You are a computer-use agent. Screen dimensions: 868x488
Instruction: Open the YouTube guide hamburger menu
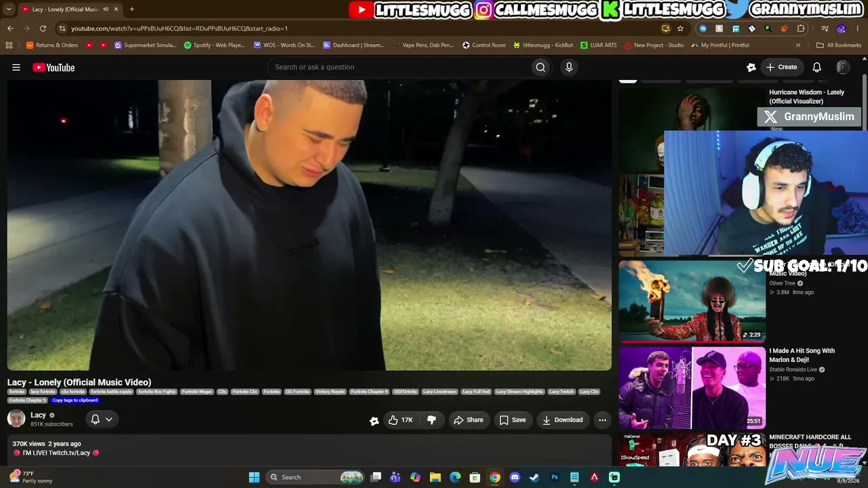click(x=16, y=67)
